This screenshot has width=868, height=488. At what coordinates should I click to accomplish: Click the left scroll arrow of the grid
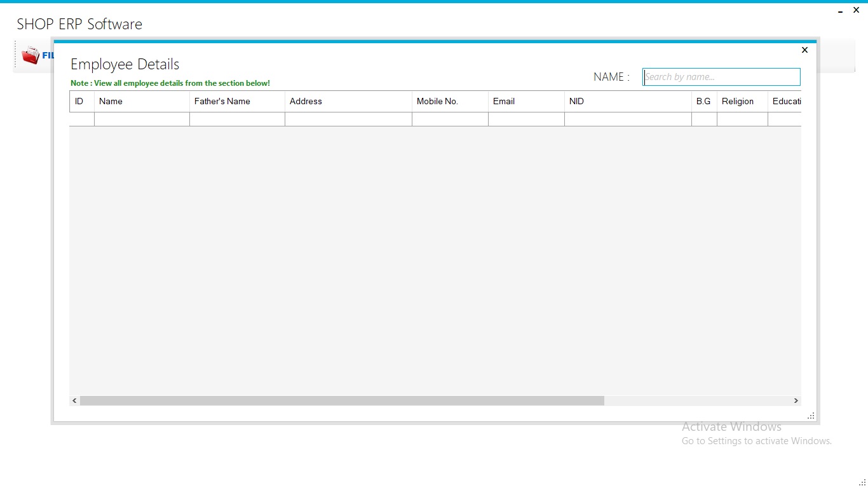[x=74, y=400]
